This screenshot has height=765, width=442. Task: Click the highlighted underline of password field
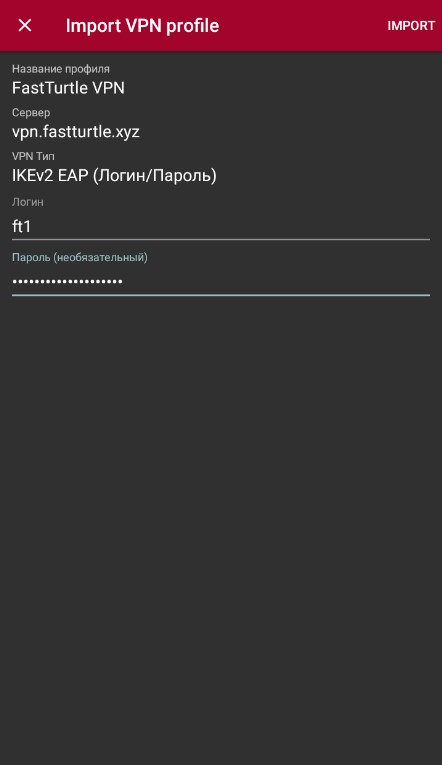pos(221,295)
